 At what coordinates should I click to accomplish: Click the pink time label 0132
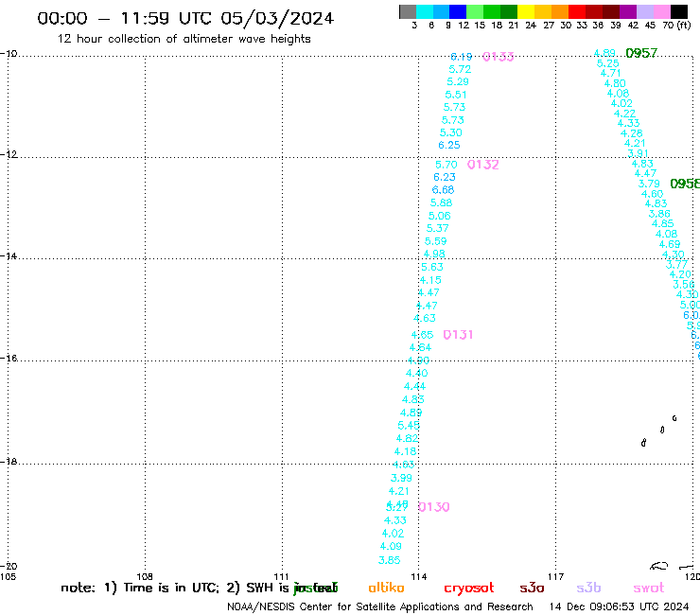coord(483,165)
